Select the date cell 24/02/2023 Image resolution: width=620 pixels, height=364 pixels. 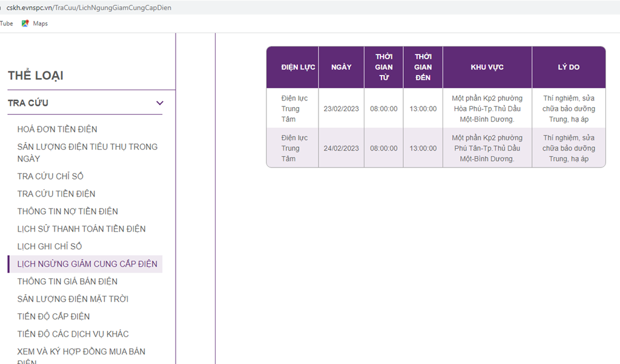pyautogui.click(x=341, y=149)
